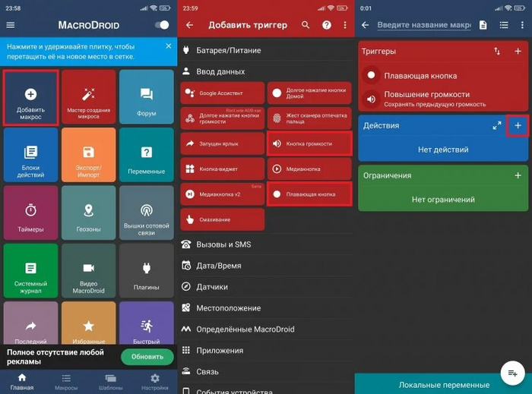Tap the Добавить макрос tile

pyautogui.click(x=30, y=97)
